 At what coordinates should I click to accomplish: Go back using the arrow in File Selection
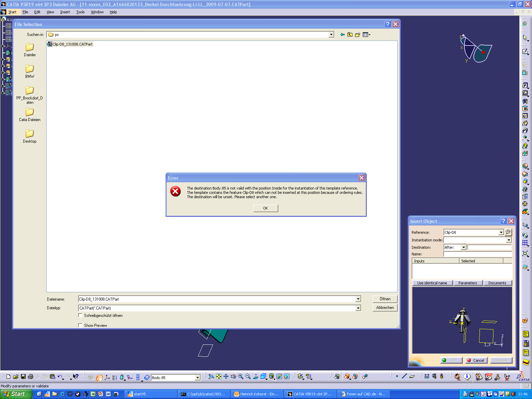[342, 35]
